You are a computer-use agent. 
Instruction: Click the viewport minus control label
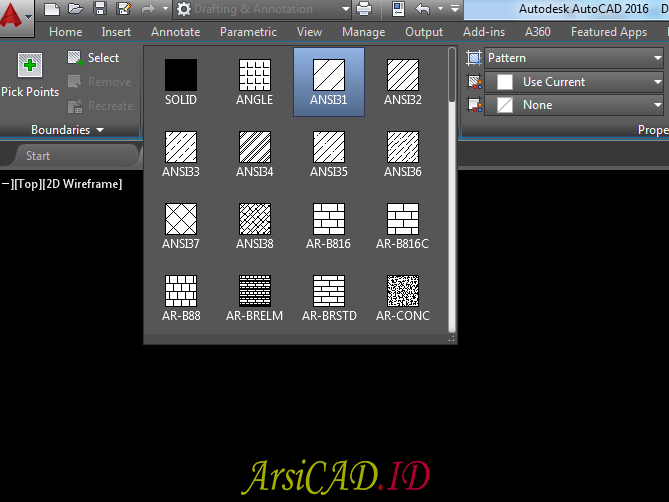pos(7,184)
